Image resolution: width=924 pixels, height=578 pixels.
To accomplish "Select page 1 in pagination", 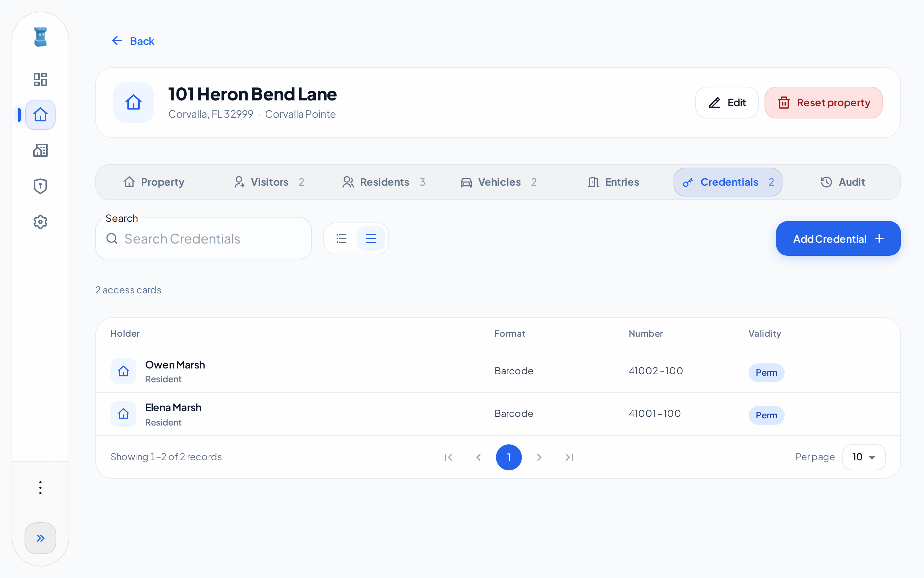I will [509, 457].
